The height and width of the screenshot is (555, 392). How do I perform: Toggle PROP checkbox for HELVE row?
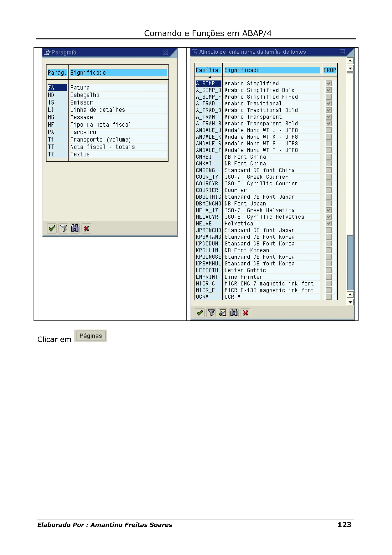pyautogui.click(x=328, y=223)
